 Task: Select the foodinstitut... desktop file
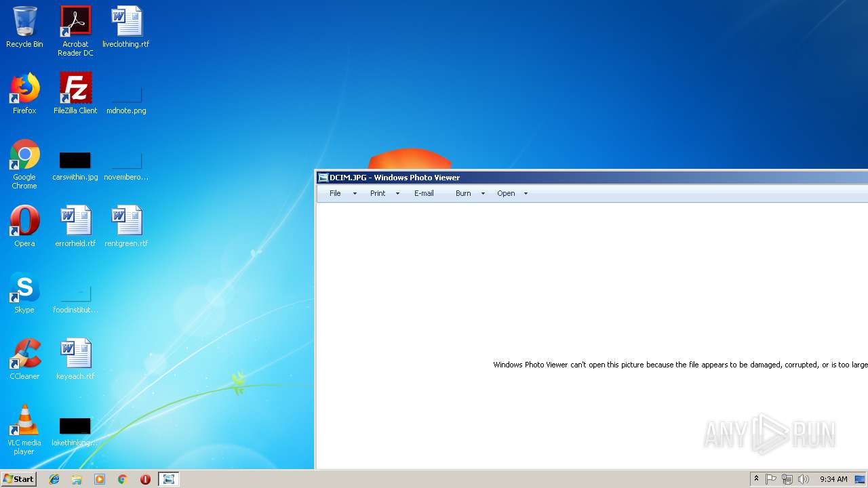pos(75,299)
